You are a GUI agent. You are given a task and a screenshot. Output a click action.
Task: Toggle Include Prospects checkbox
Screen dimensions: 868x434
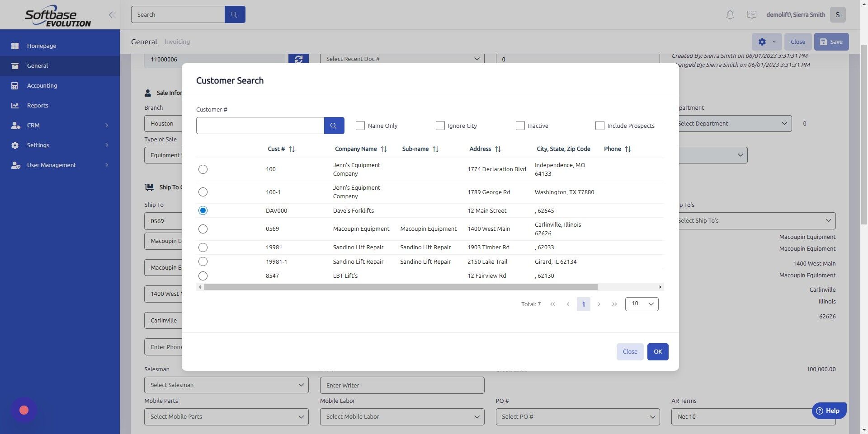[x=599, y=126]
